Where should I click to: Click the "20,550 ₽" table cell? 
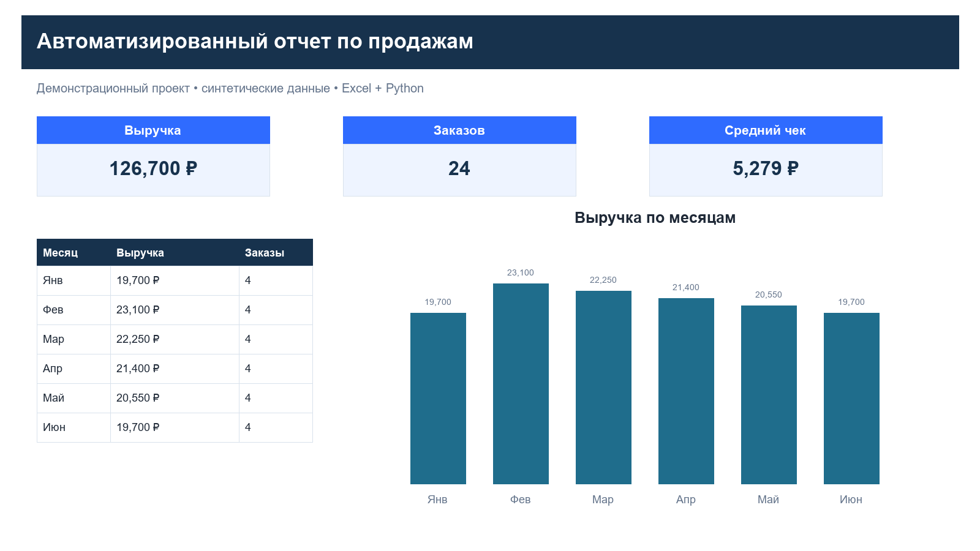tap(175, 398)
